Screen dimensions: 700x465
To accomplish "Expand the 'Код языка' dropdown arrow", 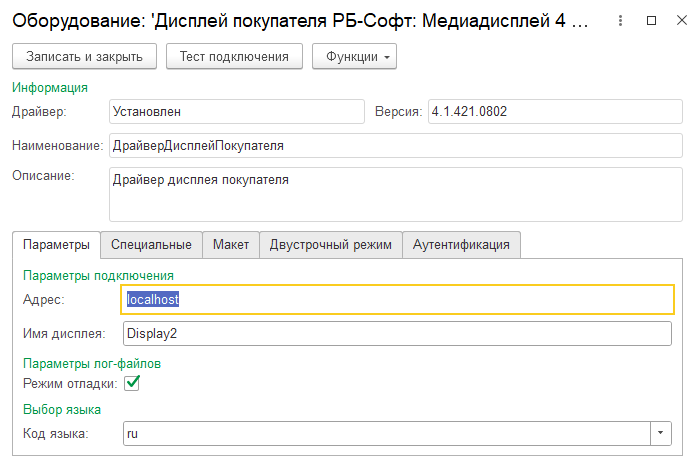I will click(x=661, y=433).
